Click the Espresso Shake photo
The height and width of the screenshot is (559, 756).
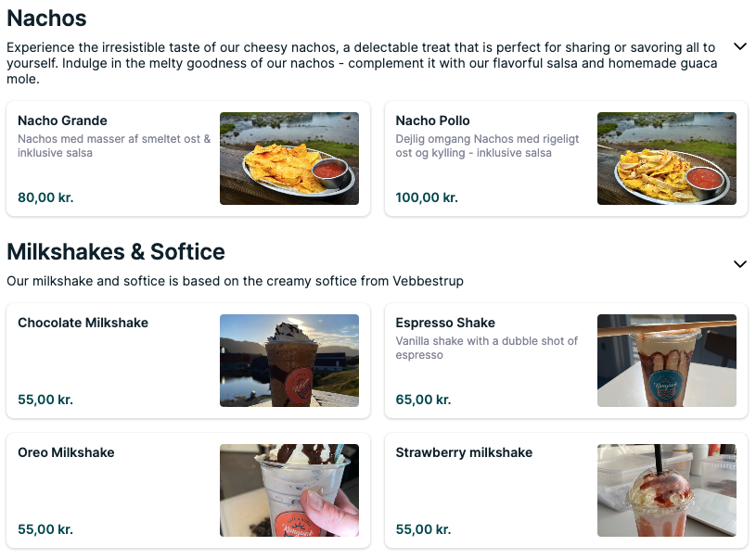point(667,361)
